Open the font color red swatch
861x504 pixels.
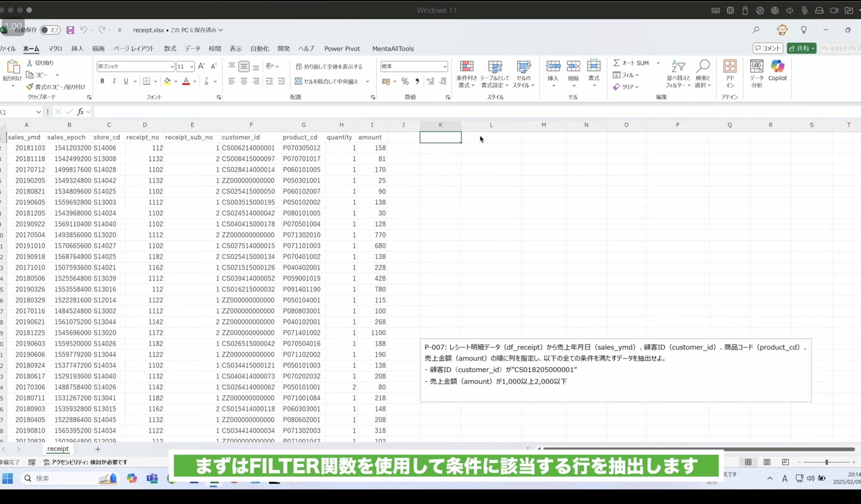point(186,81)
